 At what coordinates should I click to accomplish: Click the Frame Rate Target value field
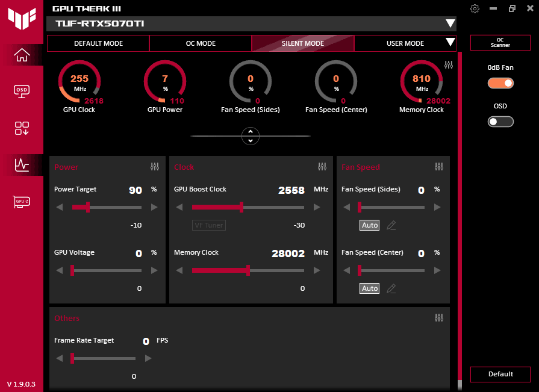pos(146,341)
